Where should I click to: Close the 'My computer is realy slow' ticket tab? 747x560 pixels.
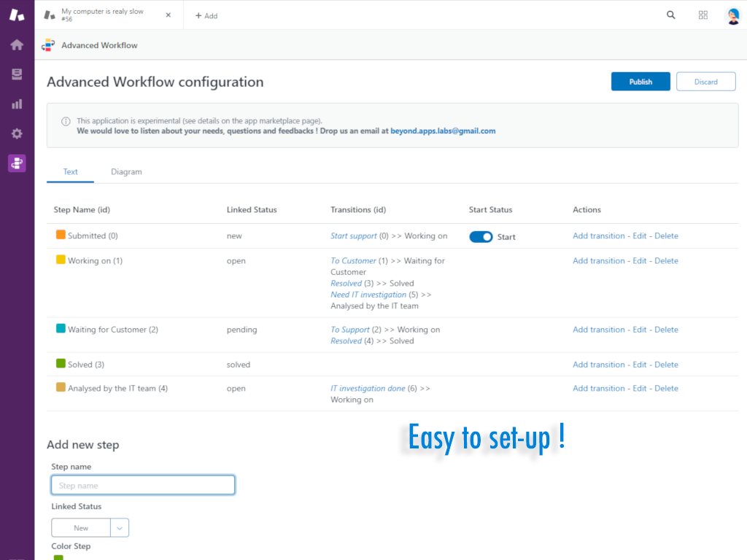tap(168, 15)
